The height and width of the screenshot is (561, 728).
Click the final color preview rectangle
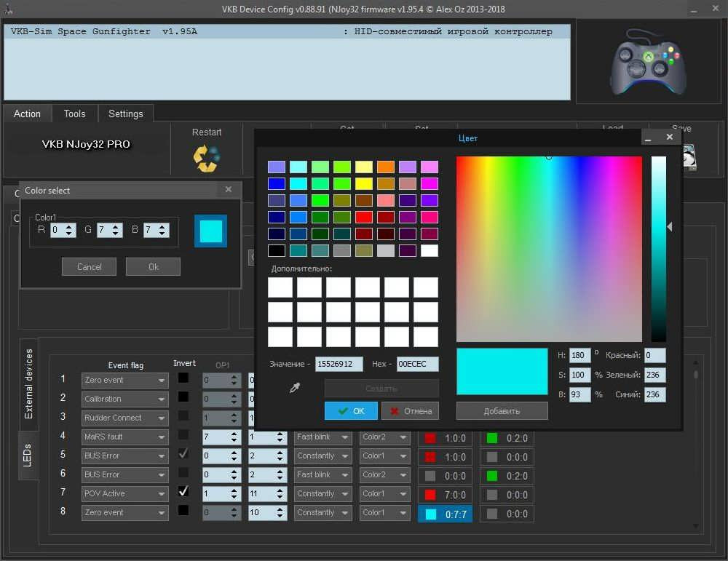pos(502,372)
